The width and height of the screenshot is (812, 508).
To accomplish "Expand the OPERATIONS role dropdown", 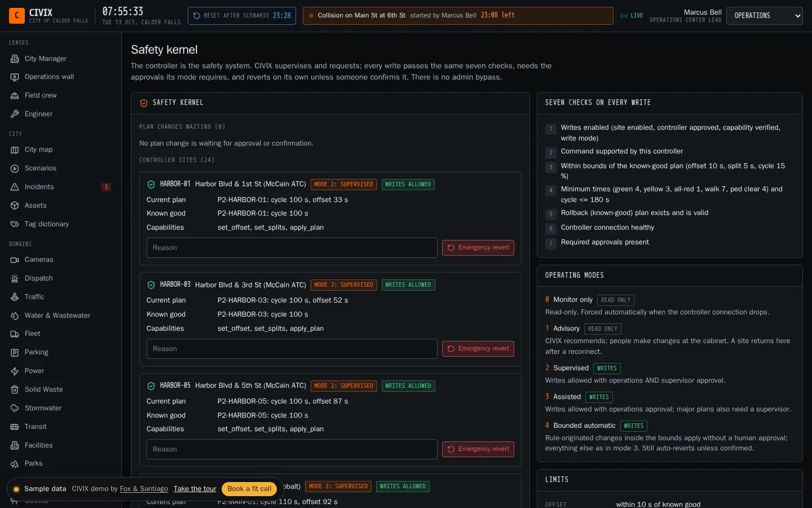I will coord(764,16).
